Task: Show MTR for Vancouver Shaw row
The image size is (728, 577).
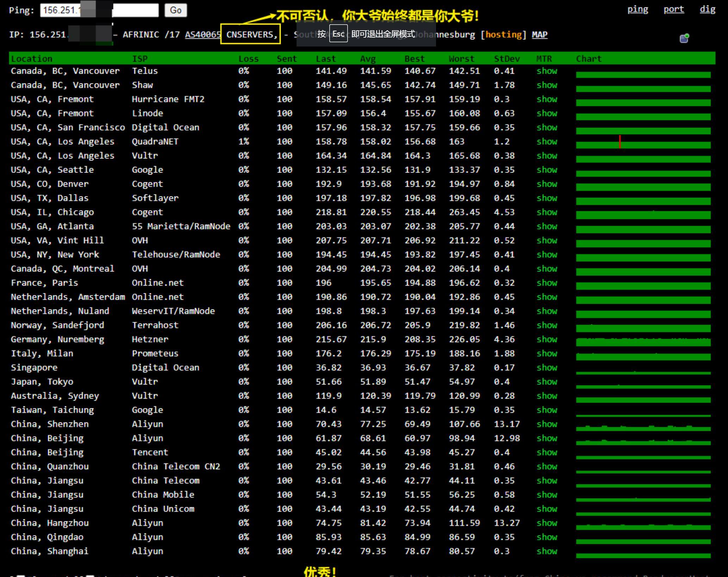Action: [x=547, y=85]
